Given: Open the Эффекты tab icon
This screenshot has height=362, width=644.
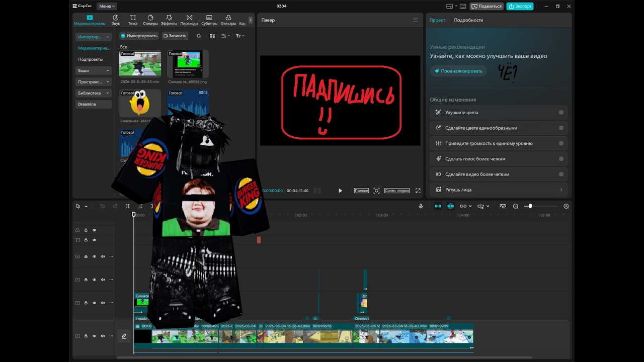Looking at the screenshot, I should click(x=169, y=18).
